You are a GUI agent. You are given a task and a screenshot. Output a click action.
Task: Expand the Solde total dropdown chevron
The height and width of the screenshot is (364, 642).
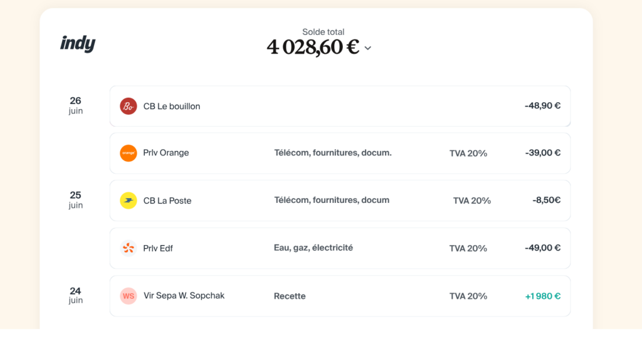coord(368,48)
